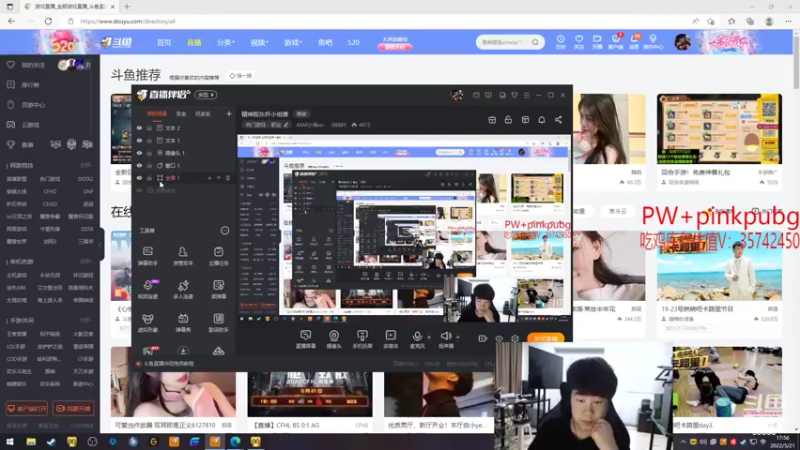Open 游戏 dropdown in Douyu navigation
Image resolution: width=800 pixels, height=450 pixels.
pyautogui.click(x=293, y=42)
